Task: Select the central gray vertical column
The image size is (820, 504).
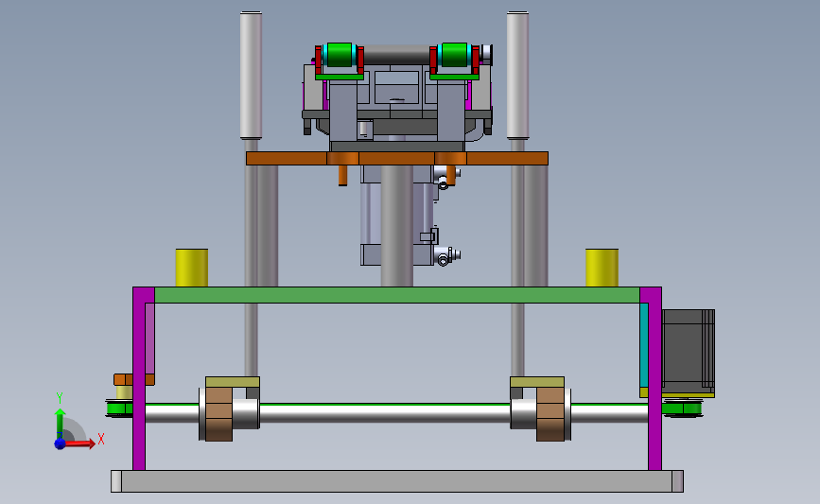Action: (396, 226)
